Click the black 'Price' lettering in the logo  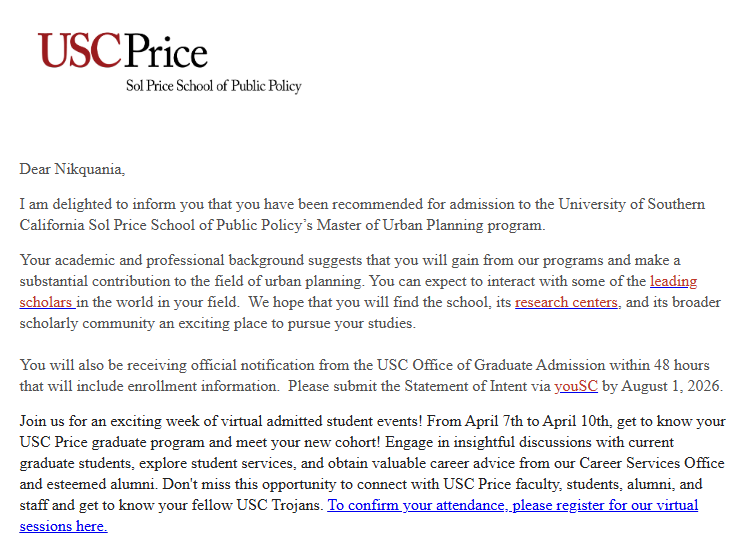[x=166, y=50]
